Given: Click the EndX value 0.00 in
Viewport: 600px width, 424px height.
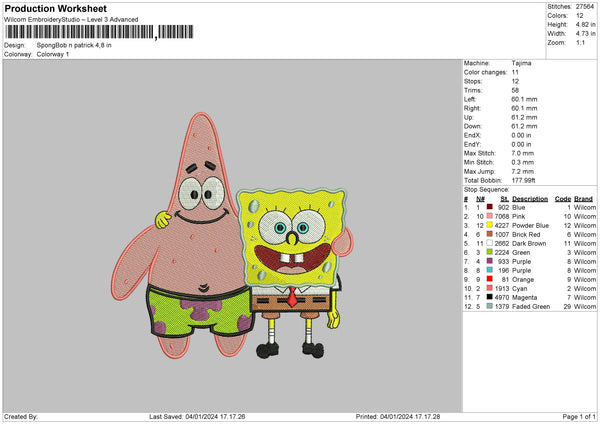Looking at the screenshot, I should click(521, 135).
